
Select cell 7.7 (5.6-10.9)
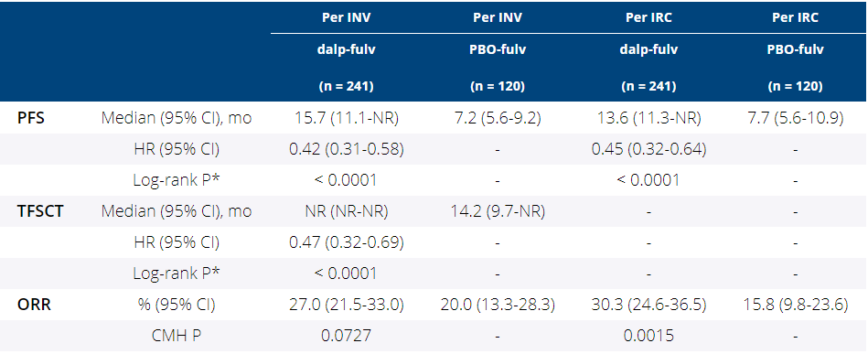point(796,119)
